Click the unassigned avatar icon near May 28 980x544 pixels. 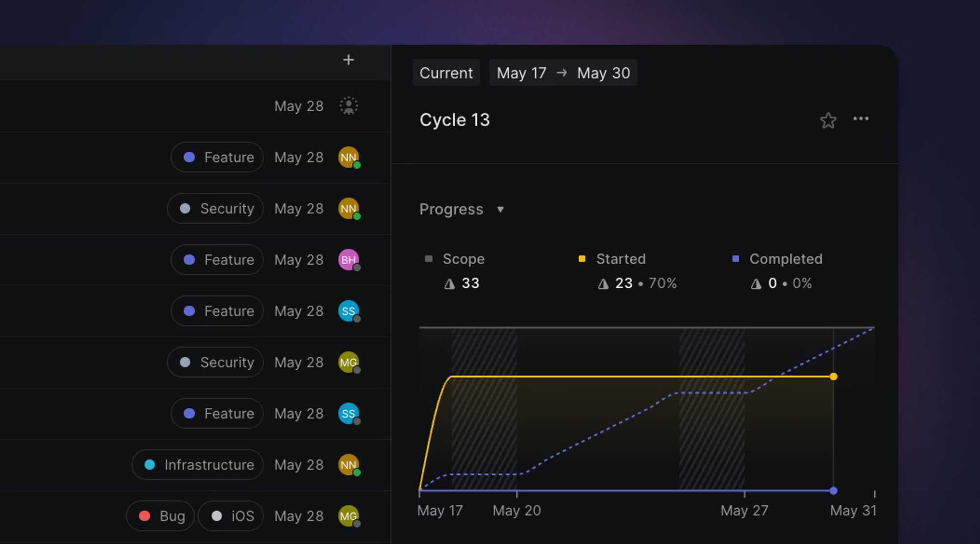pos(348,105)
